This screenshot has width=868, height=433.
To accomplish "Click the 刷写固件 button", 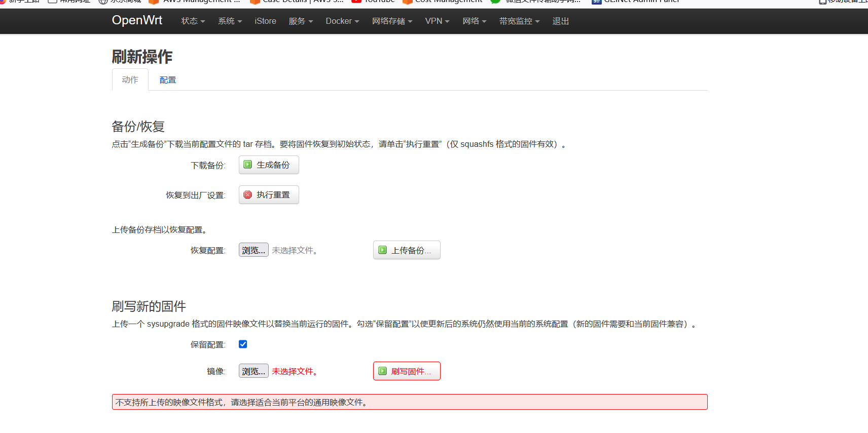I will tap(407, 371).
